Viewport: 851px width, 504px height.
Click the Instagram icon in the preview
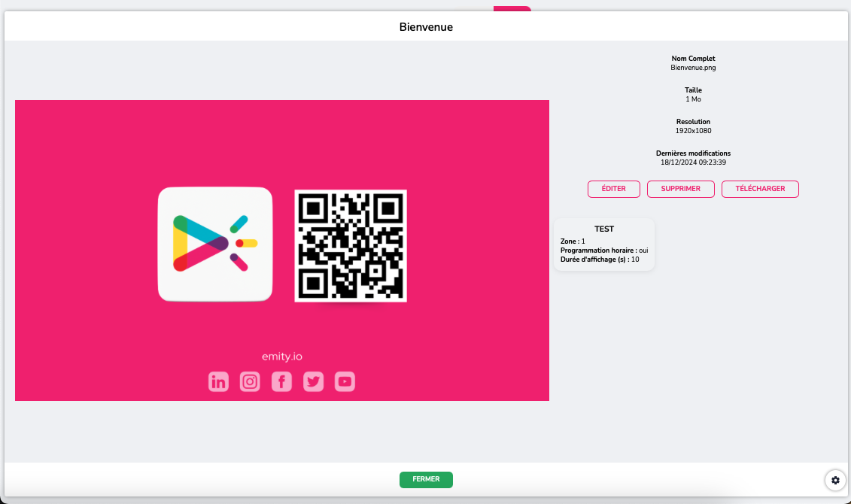click(250, 381)
